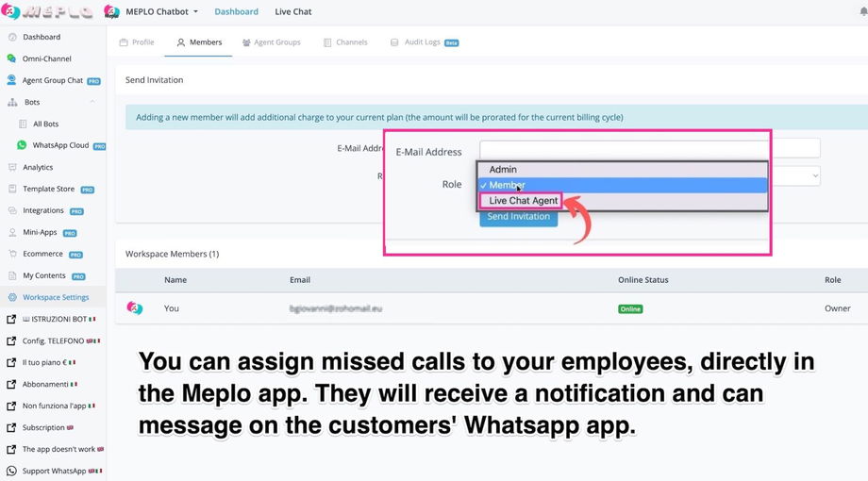Click the Ecommerce cart icon
The image size is (868, 481).
click(x=12, y=254)
